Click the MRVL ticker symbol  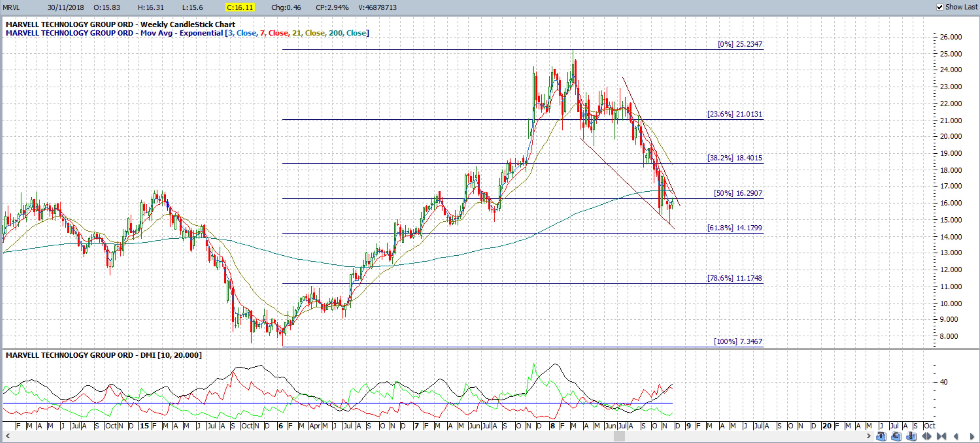(x=11, y=8)
